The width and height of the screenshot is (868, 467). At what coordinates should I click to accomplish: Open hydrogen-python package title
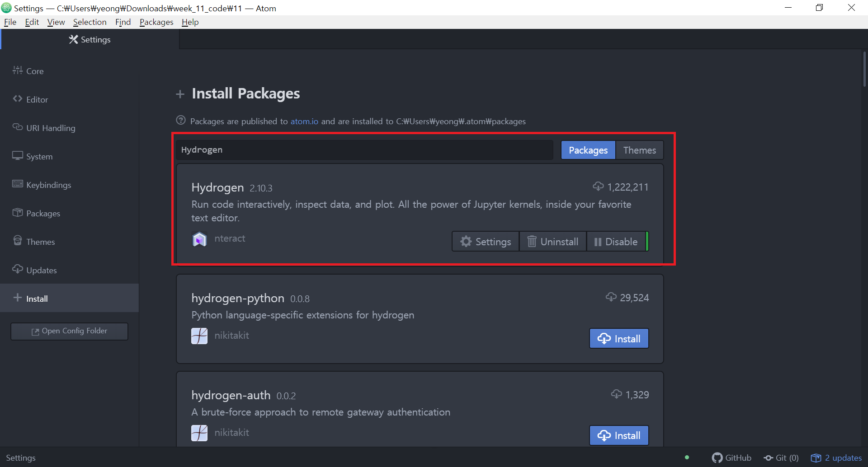click(238, 298)
